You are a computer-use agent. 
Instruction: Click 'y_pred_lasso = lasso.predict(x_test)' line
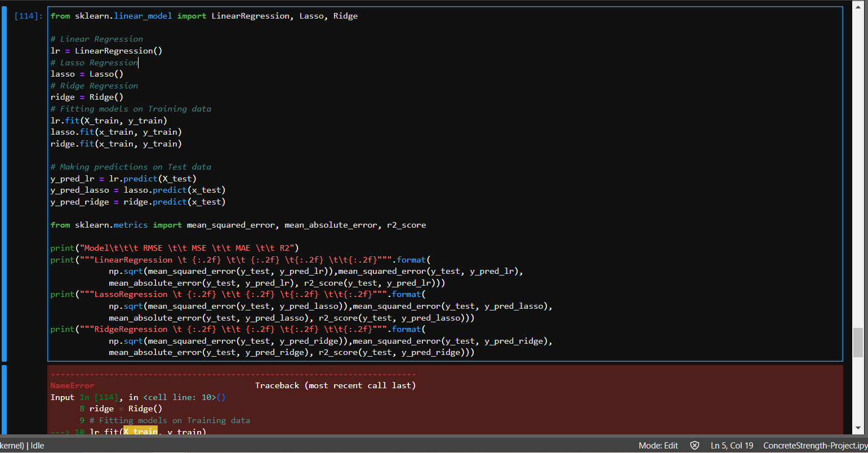(x=138, y=190)
